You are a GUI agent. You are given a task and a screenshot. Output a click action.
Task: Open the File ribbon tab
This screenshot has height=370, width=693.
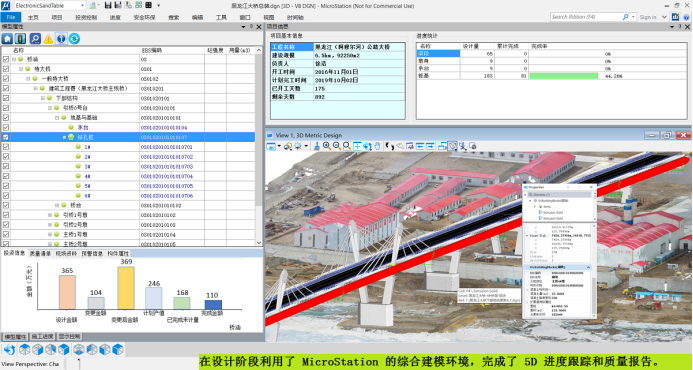click(11, 17)
